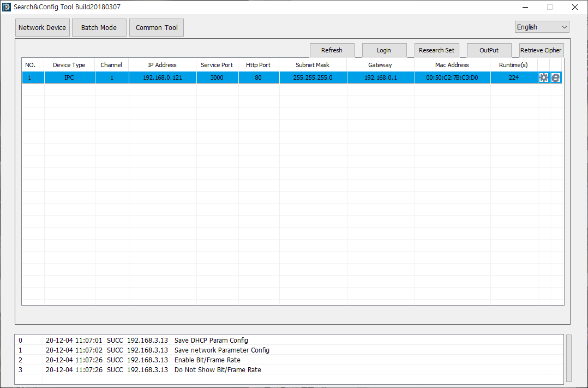Click the Device Type column header
The height and width of the screenshot is (388, 588).
69,64
